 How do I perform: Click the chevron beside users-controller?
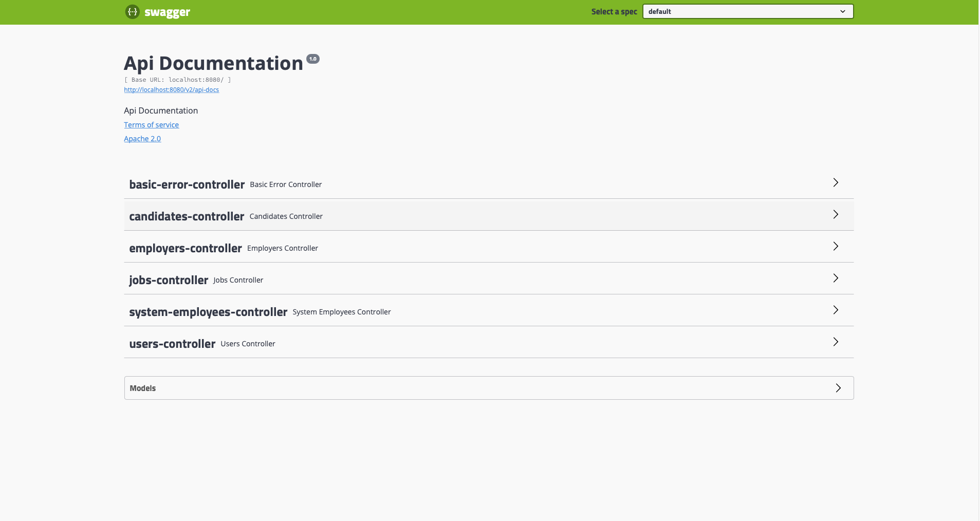pyautogui.click(x=835, y=342)
